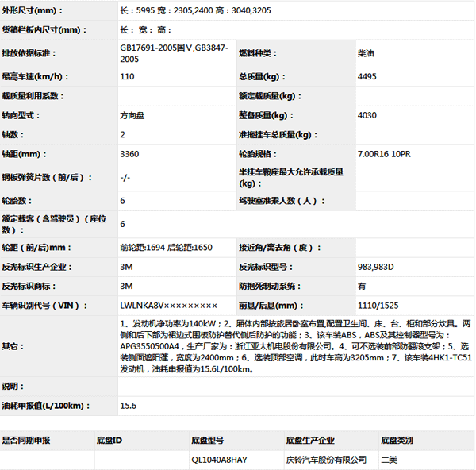Click chassis manufacturer 庆铃汽车股份有限公司
Image resolution: width=476 pixels, height=470 pixels.
[326, 459]
